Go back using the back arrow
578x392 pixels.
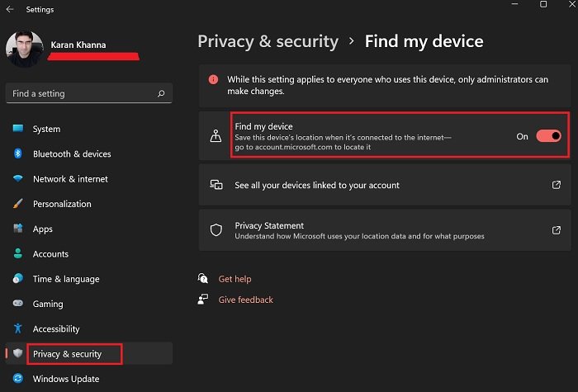[10, 10]
